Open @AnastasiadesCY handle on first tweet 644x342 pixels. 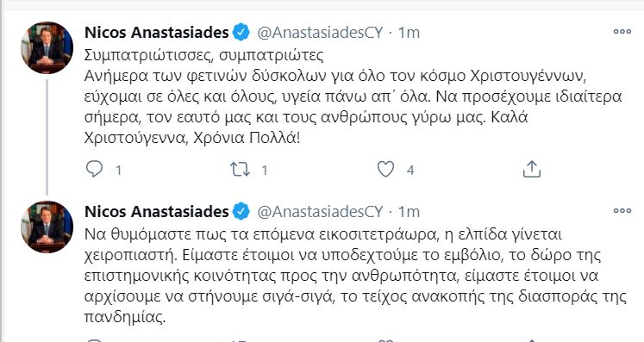(x=320, y=33)
